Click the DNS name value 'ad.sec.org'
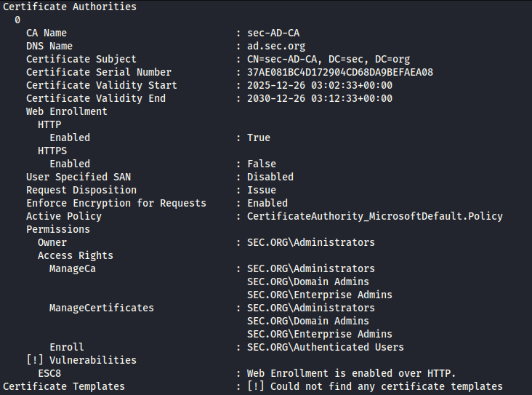This screenshot has width=532, height=395. tap(276, 46)
